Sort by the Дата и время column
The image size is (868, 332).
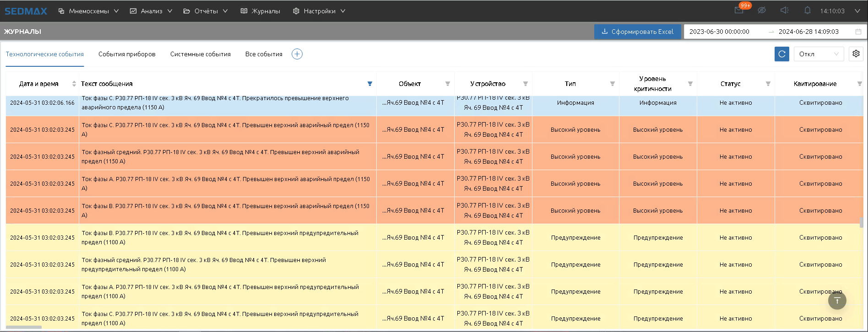[x=74, y=84]
